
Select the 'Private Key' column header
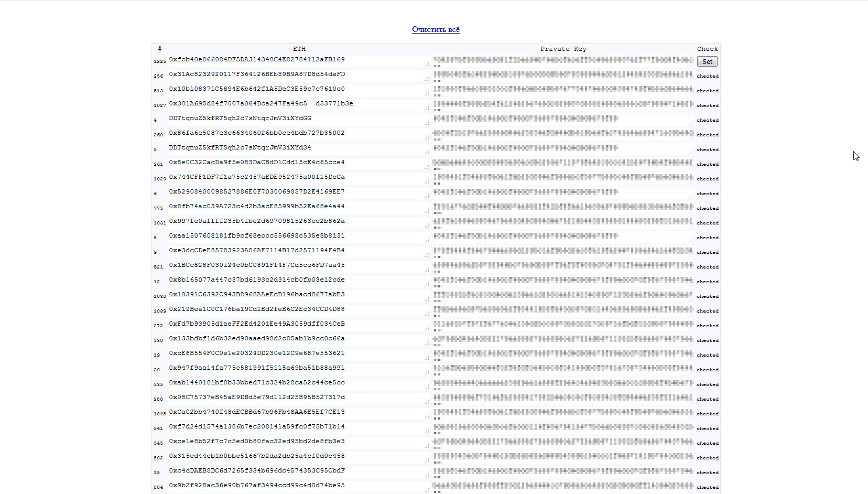pyautogui.click(x=563, y=49)
